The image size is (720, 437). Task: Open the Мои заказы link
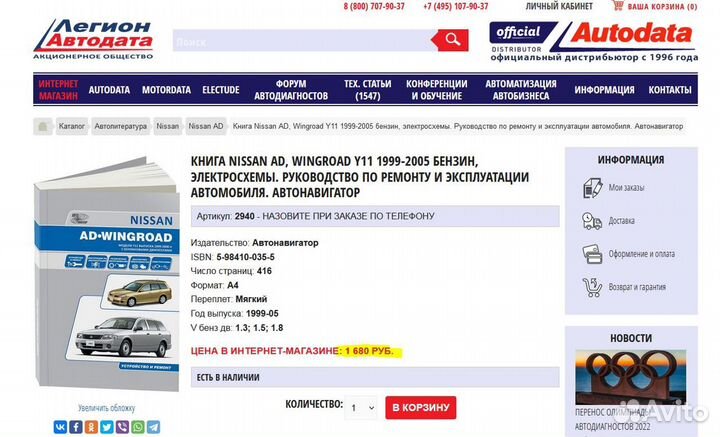626,188
